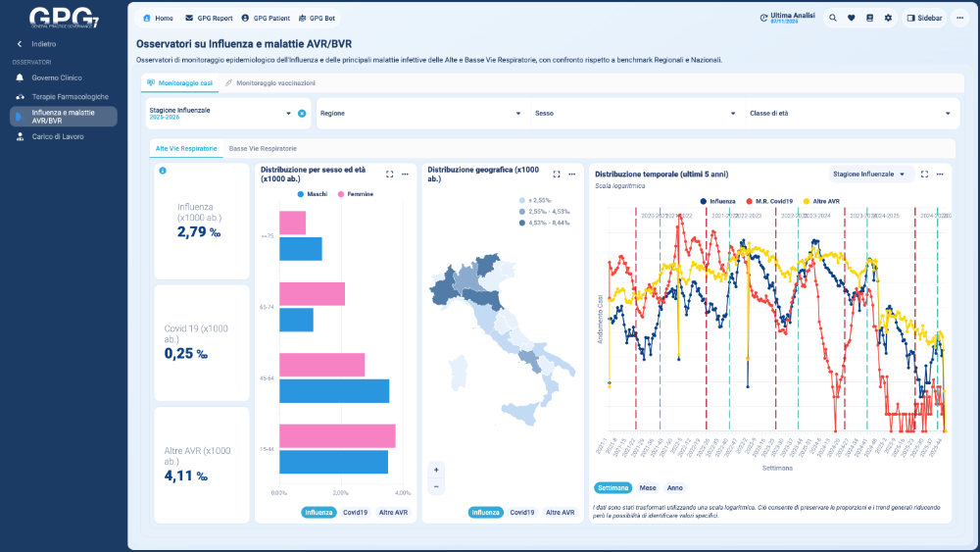This screenshot has height=552, width=980.
Task: Click the info icon above Influenza card
Action: pyautogui.click(x=163, y=171)
